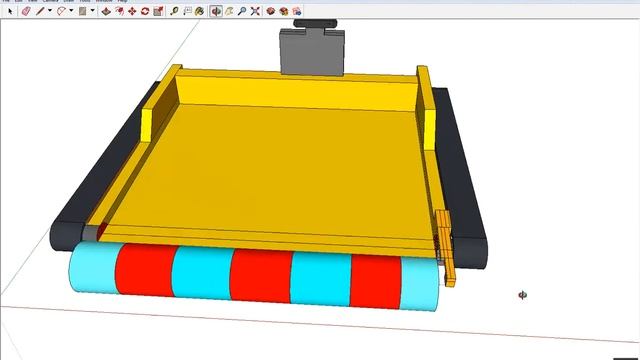
Task: Select the Move tool with red arrows
Action: (132, 11)
